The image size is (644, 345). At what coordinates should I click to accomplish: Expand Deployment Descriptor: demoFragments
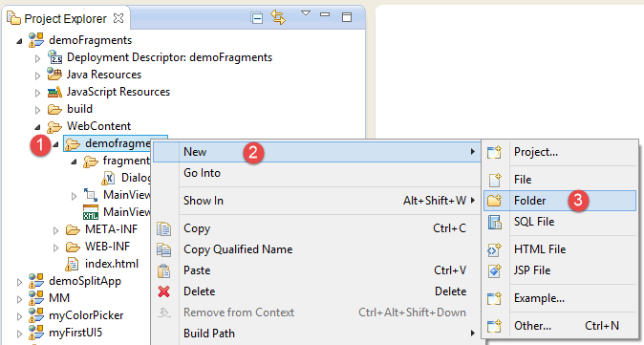pos(38,58)
